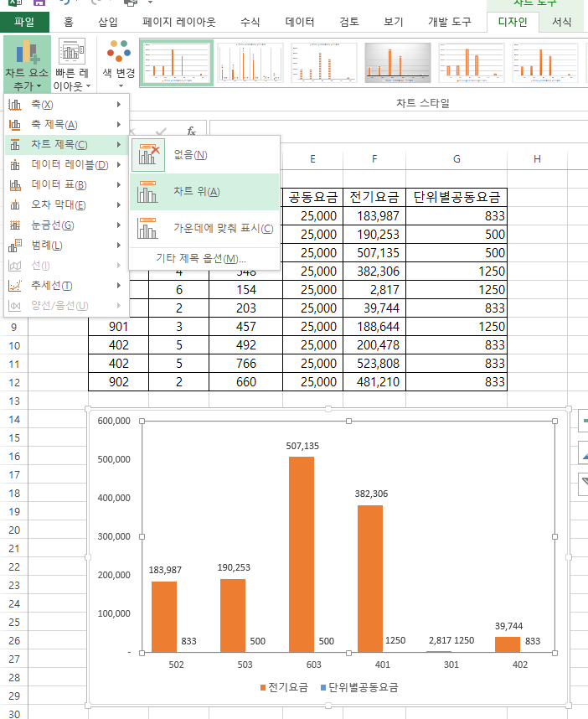This screenshot has height=719, width=588.
Task: Click the 전기요금 legend entry in chart
Action: click(285, 687)
